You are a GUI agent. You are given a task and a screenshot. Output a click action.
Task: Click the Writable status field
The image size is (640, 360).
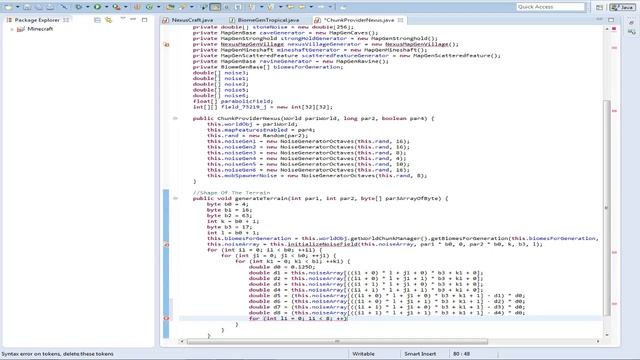click(363, 354)
